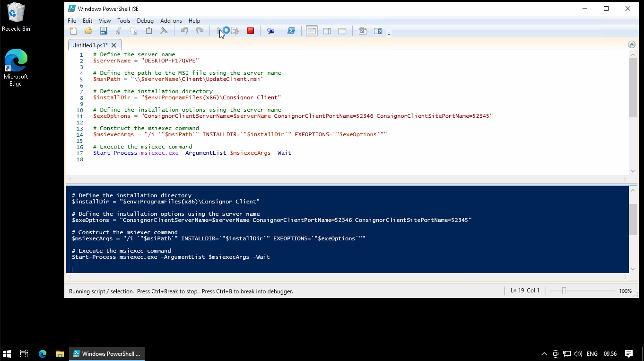The width and height of the screenshot is (644, 361).
Task: Click the Run Selection toolbar icon
Action: point(235,31)
